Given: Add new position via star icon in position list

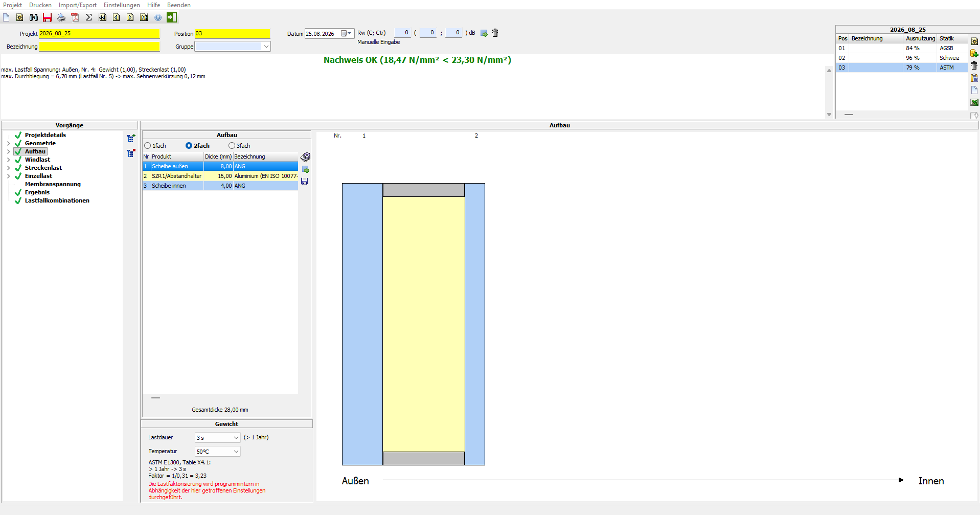Looking at the screenshot, I should pyautogui.click(x=974, y=41).
